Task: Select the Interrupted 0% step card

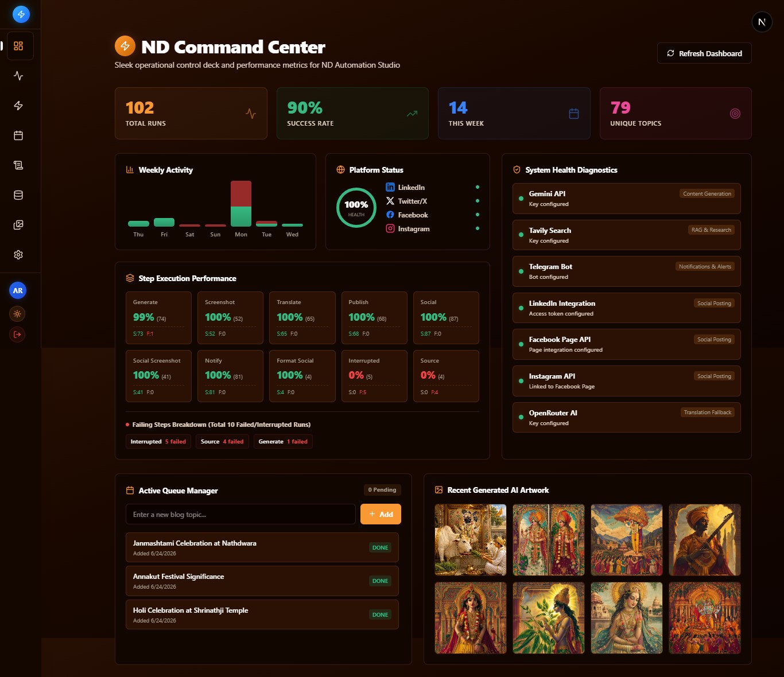Action: pos(374,376)
